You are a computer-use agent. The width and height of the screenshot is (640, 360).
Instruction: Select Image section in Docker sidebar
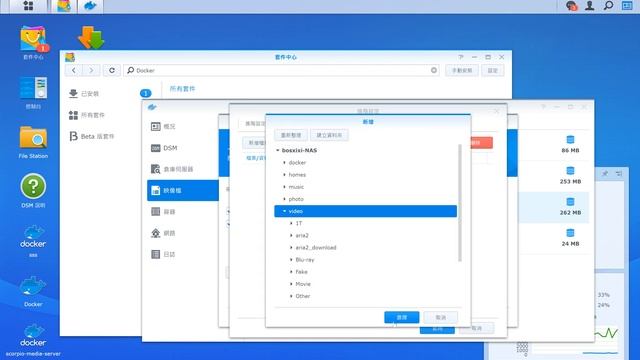(182, 190)
